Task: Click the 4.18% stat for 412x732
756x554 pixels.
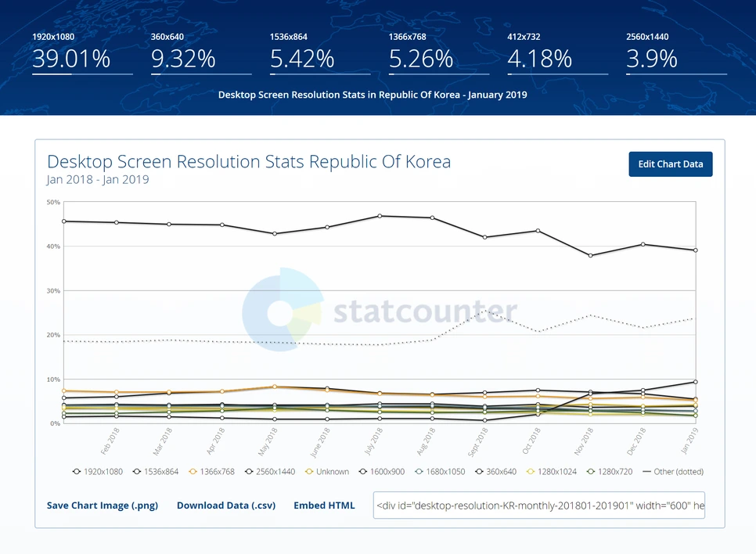Action: click(x=539, y=59)
